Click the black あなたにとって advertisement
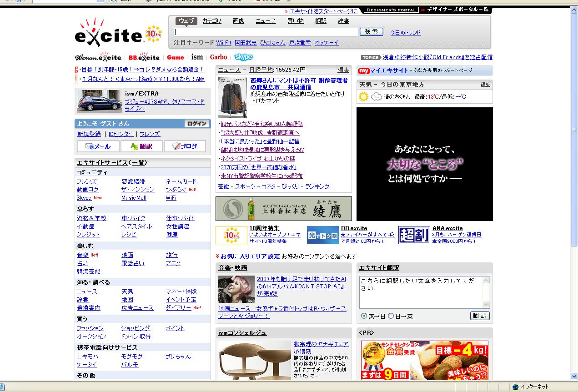This screenshot has height=392, width=578. [x=425, y=164]
